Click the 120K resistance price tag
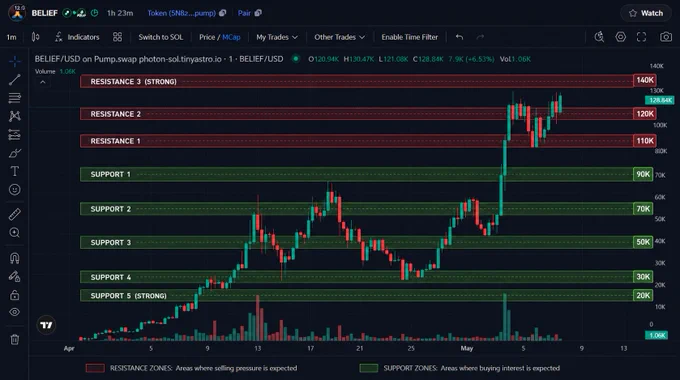Screen dimensions: 680x380 click(644, 114)
